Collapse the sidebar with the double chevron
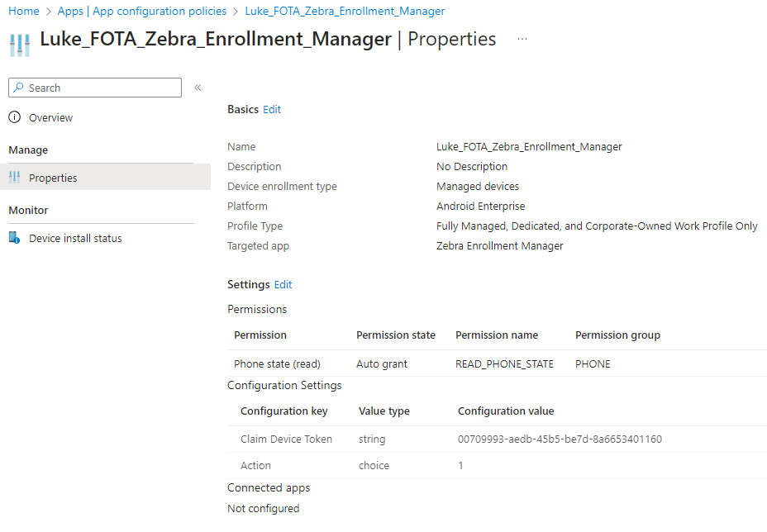This screenshot has width=767, height=532. [198, 88]
